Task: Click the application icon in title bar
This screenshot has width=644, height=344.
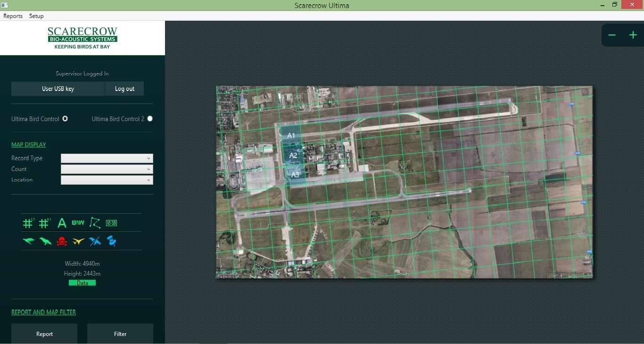Action: 5,5
